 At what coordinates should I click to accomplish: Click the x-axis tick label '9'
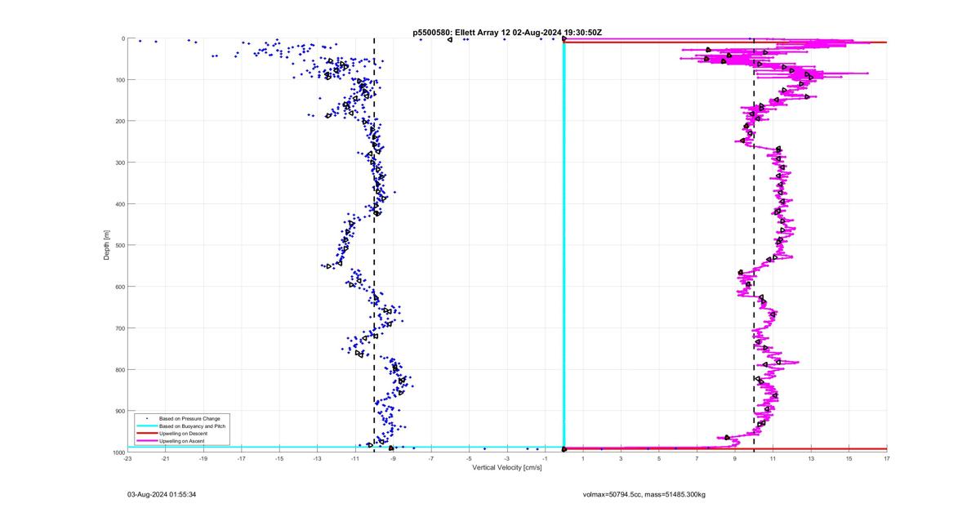[x=735, y=459]
